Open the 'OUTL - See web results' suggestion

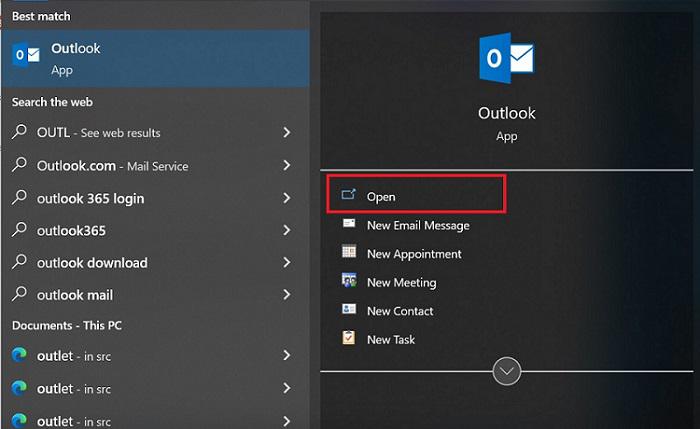coord(98,133)
